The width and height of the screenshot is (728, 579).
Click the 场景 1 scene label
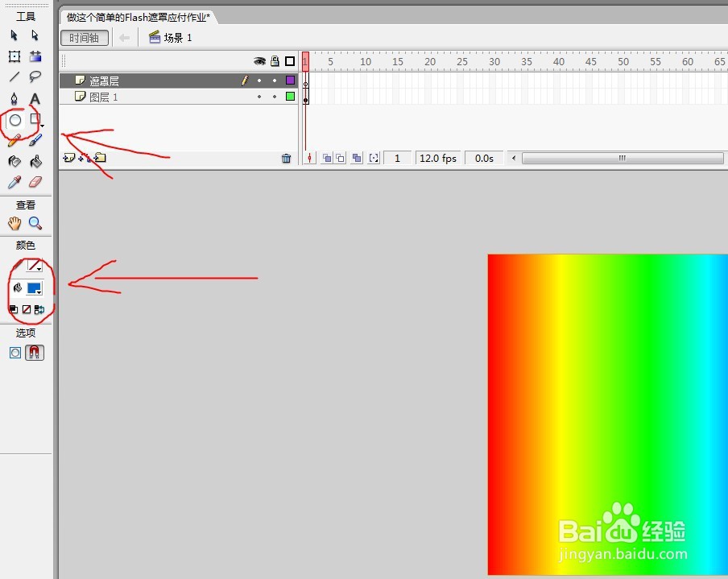click(x=178, y=38)
